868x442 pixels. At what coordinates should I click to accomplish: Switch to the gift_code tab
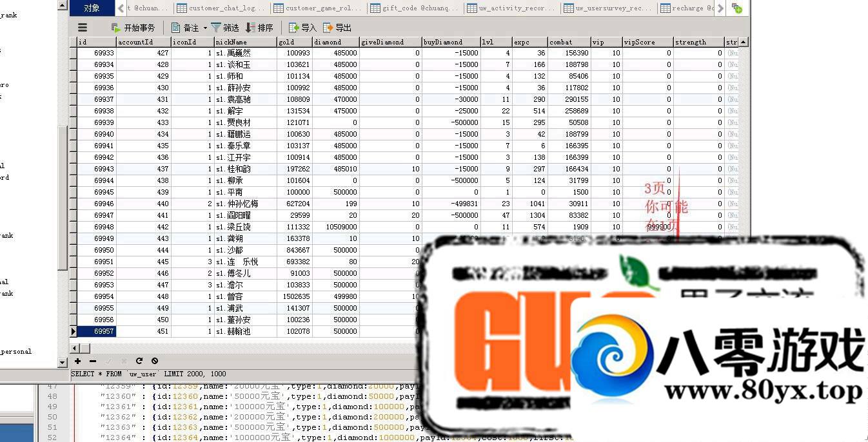pyautogui.click(x=416, y=8)
